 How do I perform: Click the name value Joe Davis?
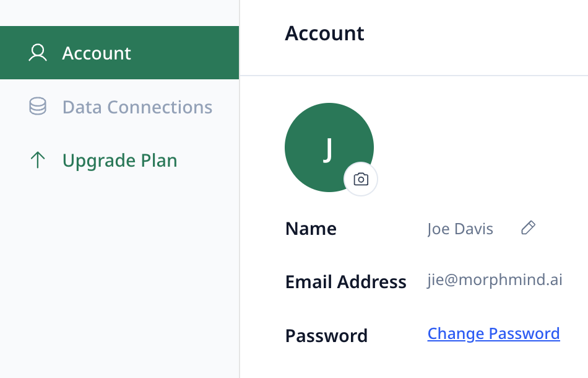point(460,229)
